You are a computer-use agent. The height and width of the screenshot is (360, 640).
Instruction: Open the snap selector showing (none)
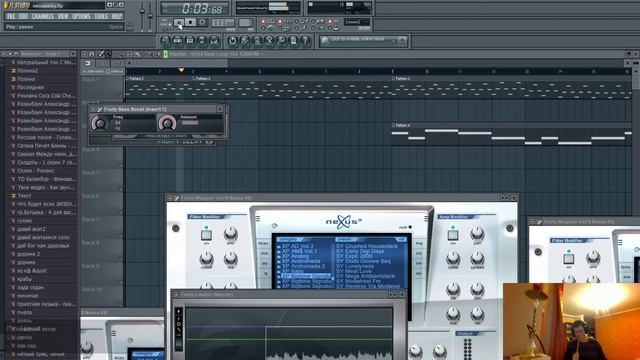tap(357, 22)
